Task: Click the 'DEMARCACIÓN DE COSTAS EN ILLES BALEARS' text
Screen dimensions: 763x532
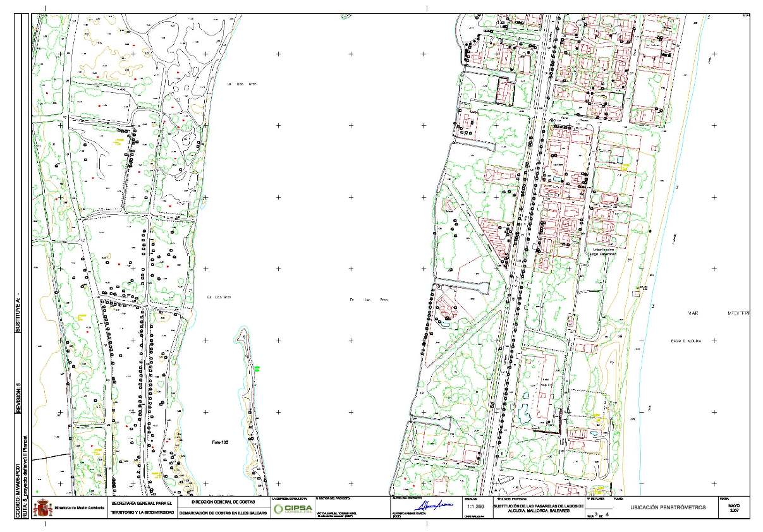Action: point(223,513)
